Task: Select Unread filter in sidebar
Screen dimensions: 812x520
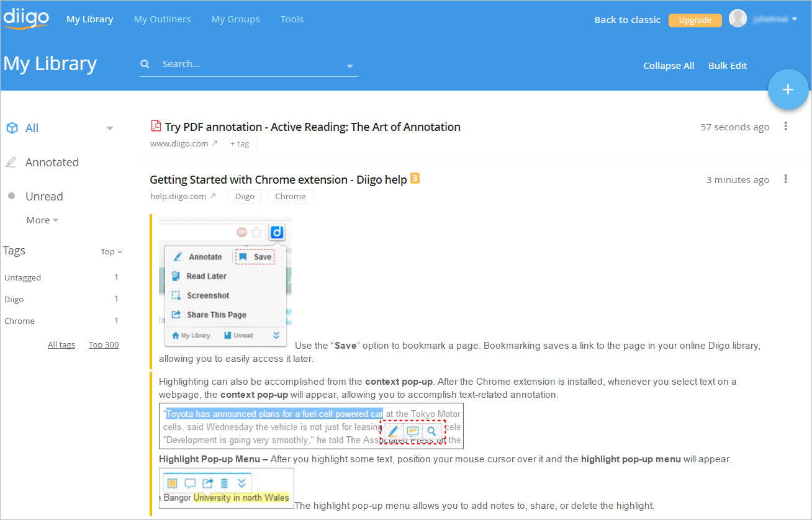Action: pos(44,196)
